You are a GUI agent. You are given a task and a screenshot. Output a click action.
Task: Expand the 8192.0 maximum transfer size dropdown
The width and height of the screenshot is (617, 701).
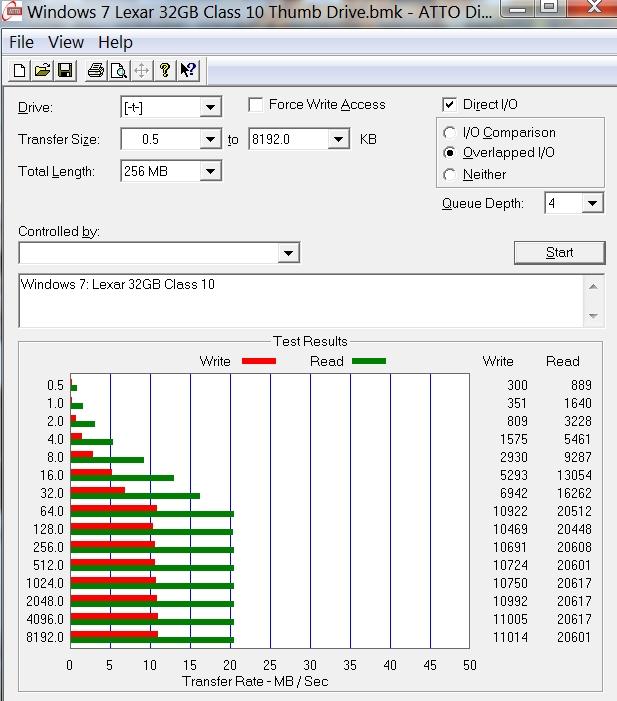point(338,139)
